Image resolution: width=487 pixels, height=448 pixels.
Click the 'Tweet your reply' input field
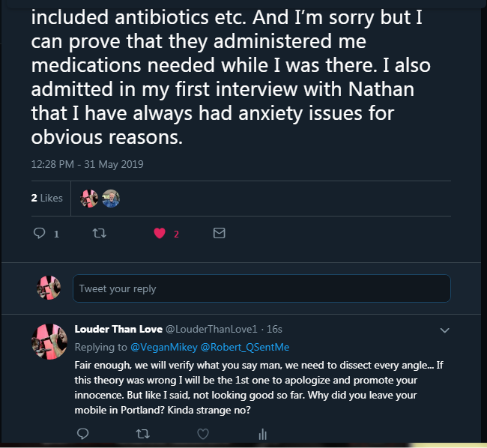pyautogui.click(x=261, y=288)
